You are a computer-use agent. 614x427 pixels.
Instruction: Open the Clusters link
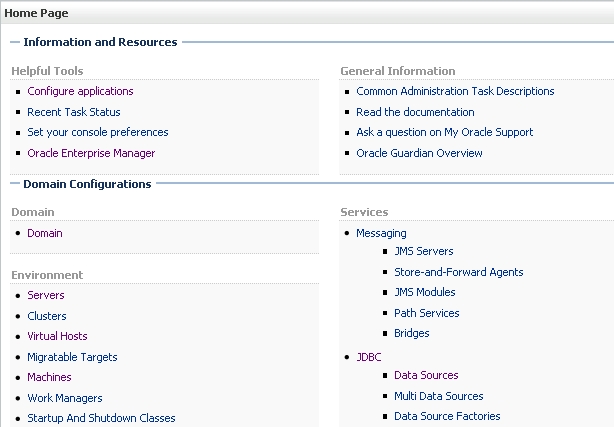47,316
